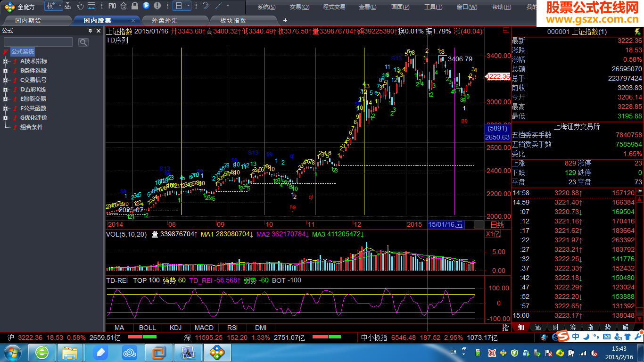Click the exclamation alert icon in toolbar
This screenshot has height=362, width=644.
157,6
